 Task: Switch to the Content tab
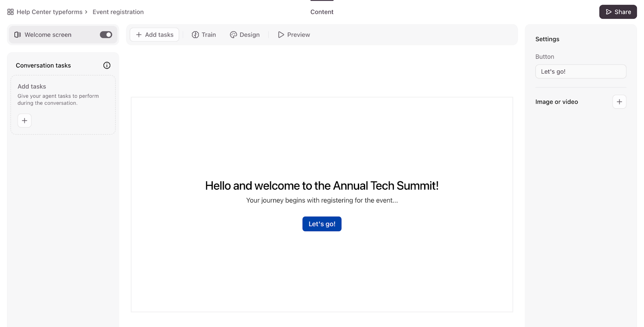click(x=322, y=12)
